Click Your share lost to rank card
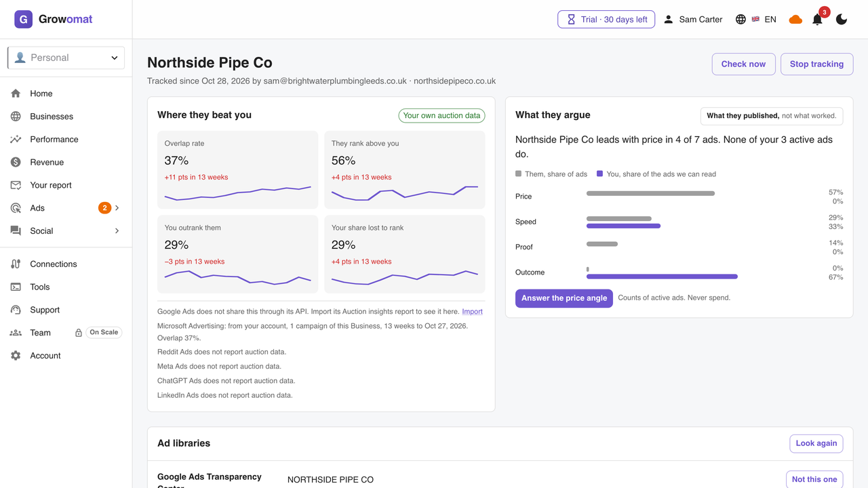 point(405,254)
